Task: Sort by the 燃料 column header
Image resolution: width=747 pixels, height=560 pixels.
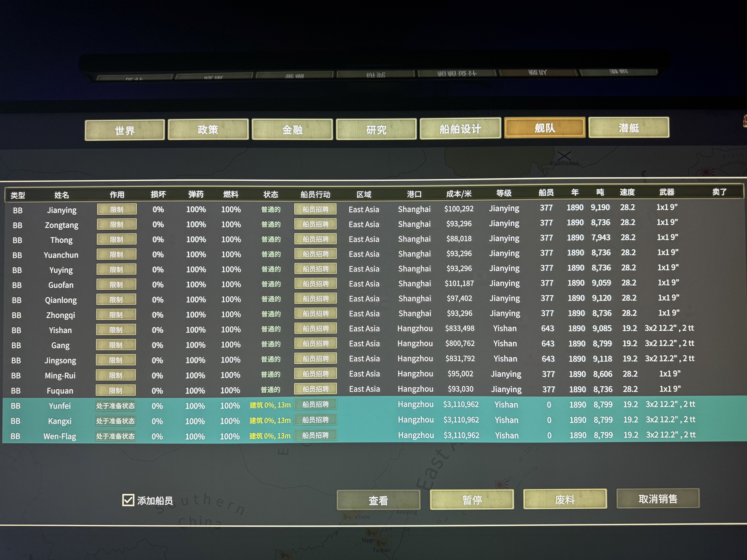Action: [x=230, y=194]
